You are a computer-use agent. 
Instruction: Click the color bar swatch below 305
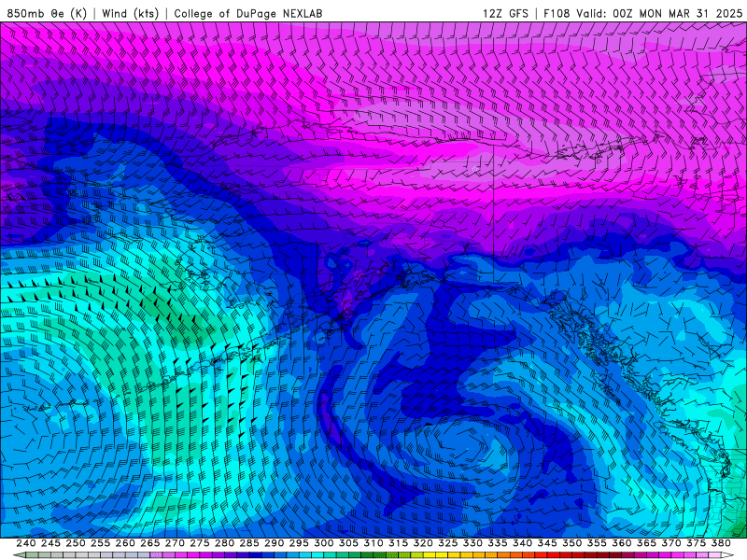point(355,555)
